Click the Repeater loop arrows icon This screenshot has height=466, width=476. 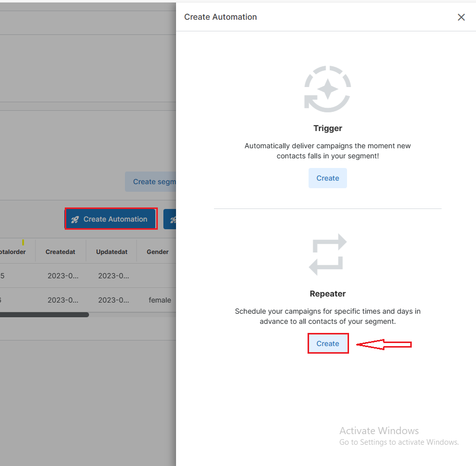click(327, 255)
